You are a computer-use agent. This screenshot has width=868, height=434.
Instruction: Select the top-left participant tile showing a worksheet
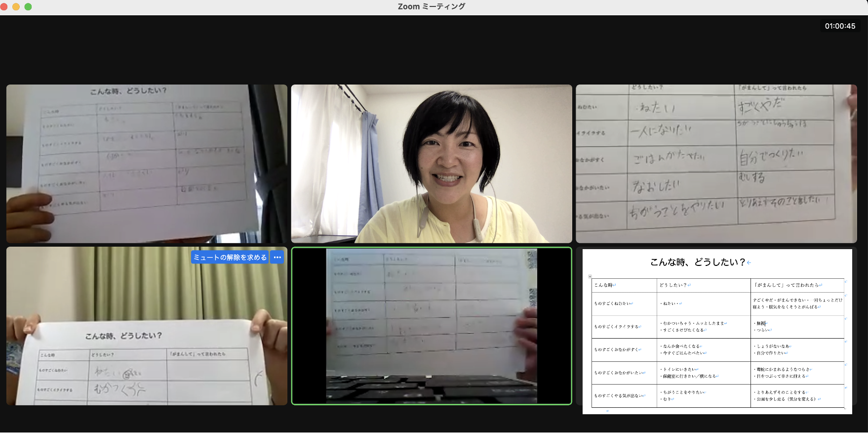click(x=147, y=164)
